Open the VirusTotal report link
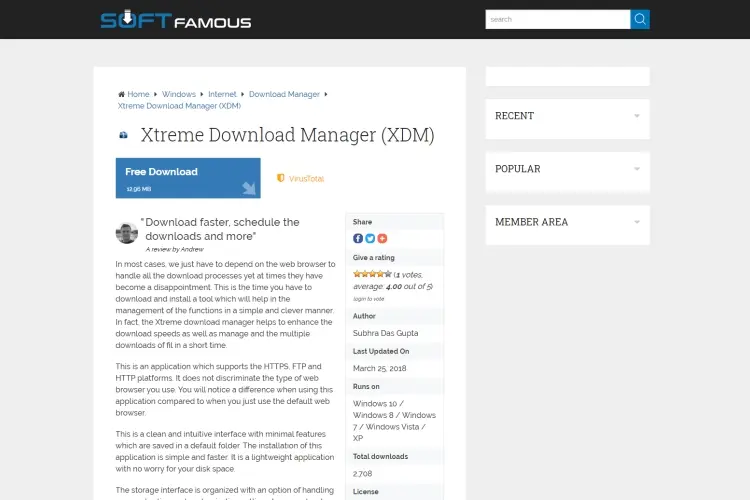750x500 pixels. [x=306, y=179]
